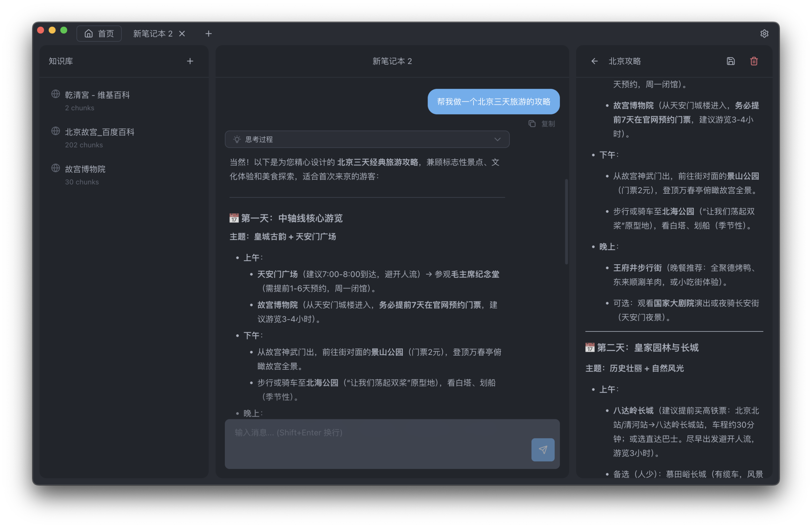
Task: Copy the AI reply using the copy icon
Action: (532, 123)
